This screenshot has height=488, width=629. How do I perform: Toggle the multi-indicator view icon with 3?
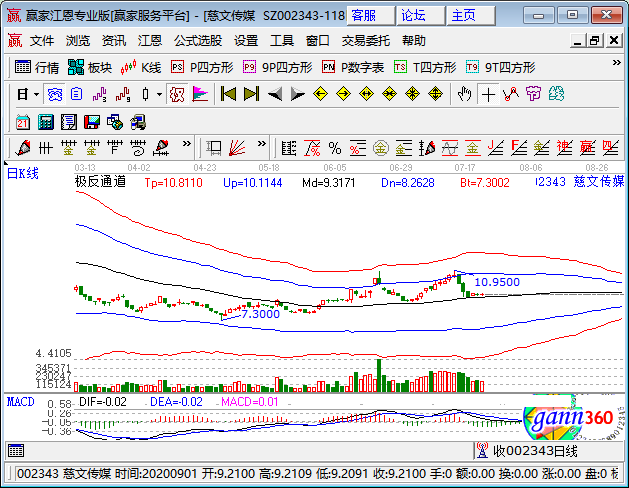click(100, 95)
